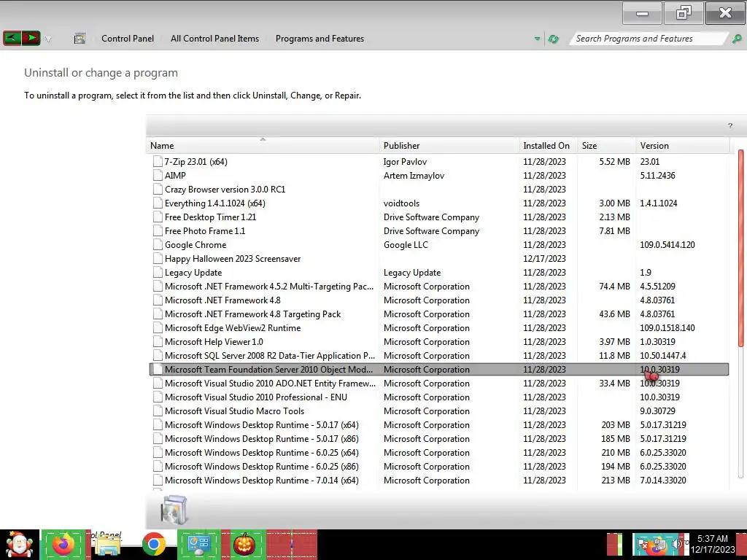Click the 12/17/2023 installed date cell

(544, 259)
